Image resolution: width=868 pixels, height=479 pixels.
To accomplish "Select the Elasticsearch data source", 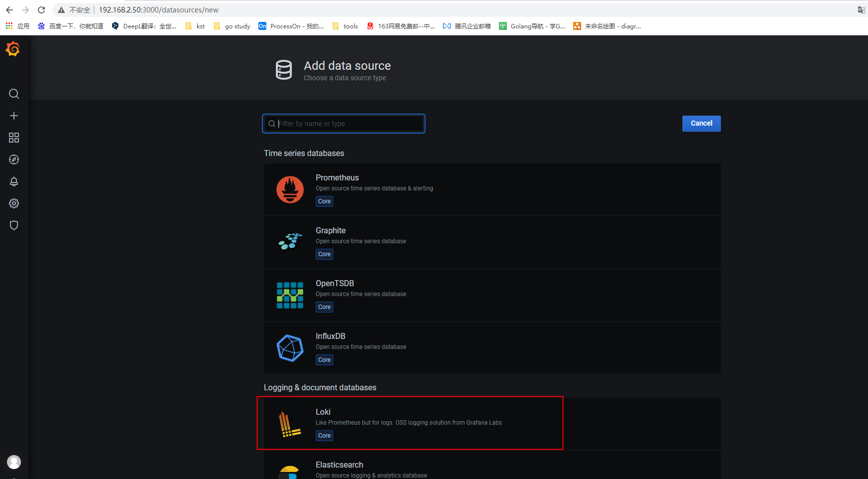I will [x=492, y=465].
